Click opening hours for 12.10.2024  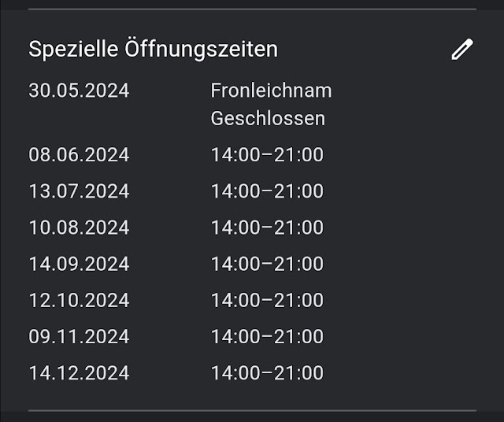(x=267, y=300)
